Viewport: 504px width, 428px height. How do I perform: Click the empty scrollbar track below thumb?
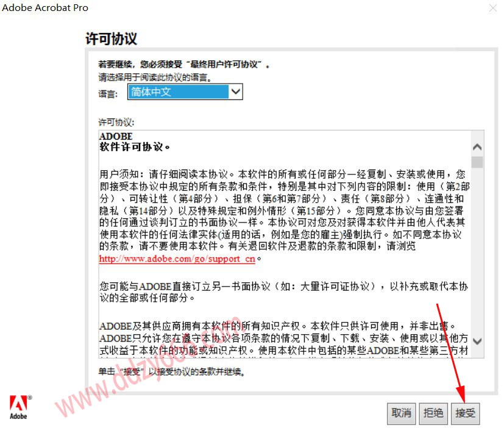(477, 251)
